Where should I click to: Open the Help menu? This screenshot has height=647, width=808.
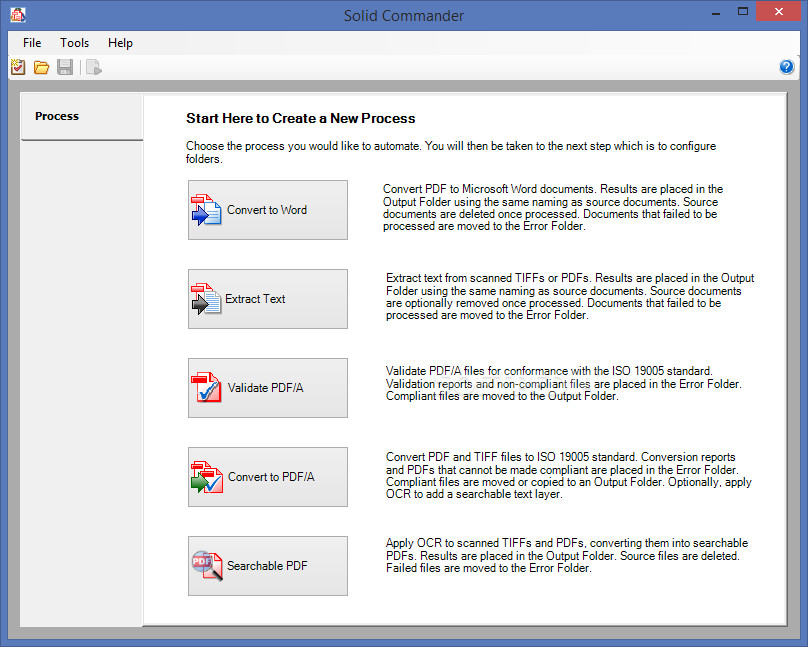pyautogui.click(x=120, y=43)
